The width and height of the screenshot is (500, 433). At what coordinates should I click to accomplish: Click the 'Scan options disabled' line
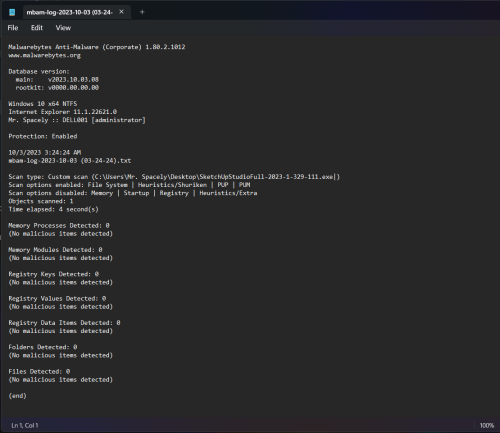tap(133, 193)
